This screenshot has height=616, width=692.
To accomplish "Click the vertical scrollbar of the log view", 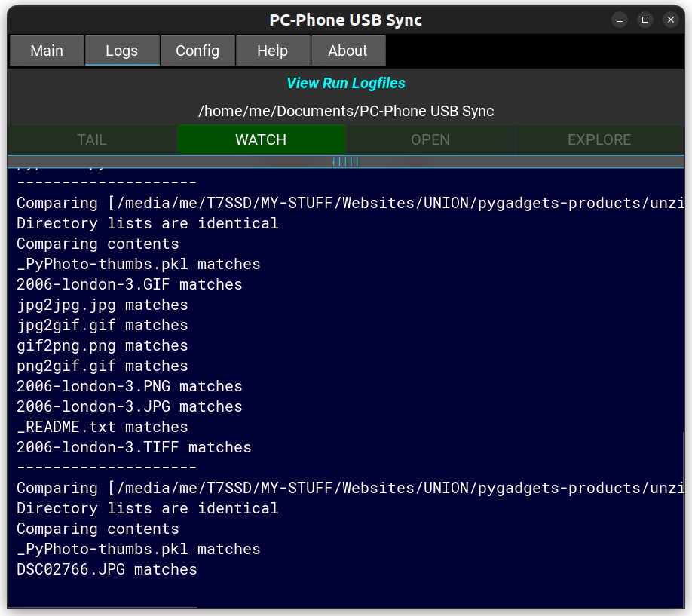I will tap(684, 519).
